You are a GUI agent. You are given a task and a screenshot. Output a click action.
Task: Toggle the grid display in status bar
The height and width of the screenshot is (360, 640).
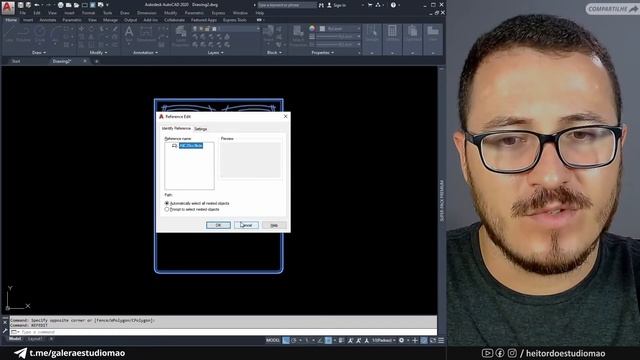point(286,340)
